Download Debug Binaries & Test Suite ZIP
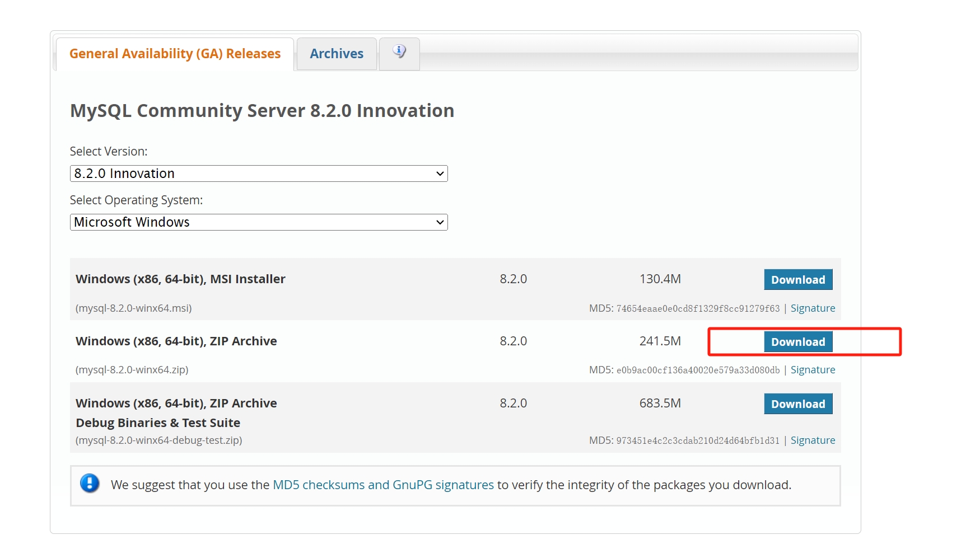The image size is (980, 544). tap(797, 404)
